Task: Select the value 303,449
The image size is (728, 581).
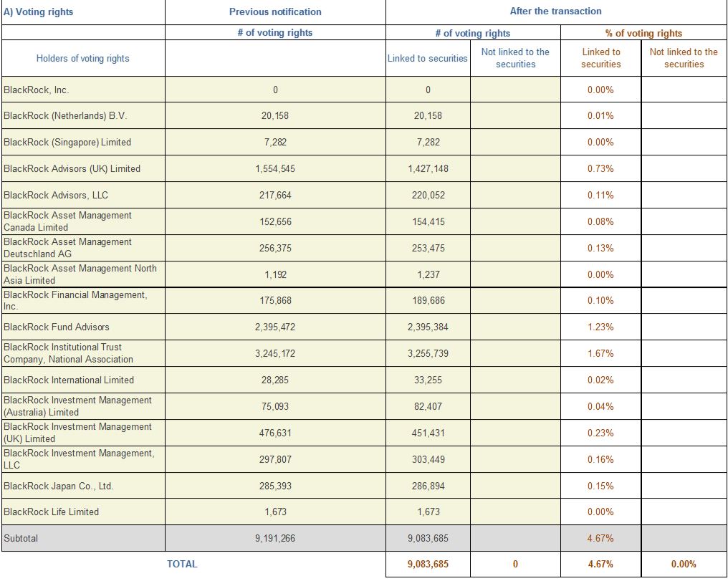Action: (428, 459)
